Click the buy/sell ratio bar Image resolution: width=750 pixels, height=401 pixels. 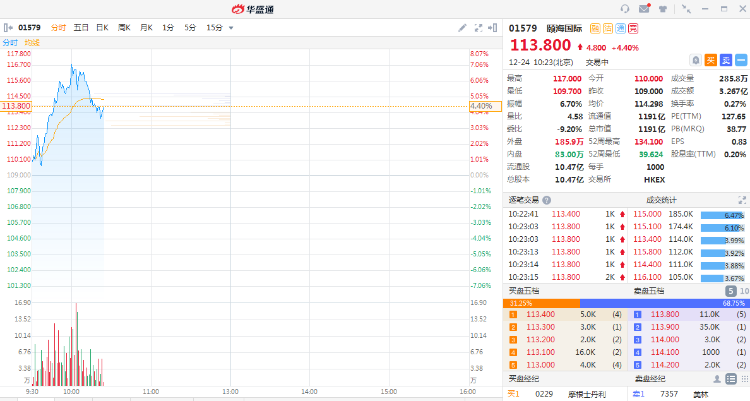point(627,302)
